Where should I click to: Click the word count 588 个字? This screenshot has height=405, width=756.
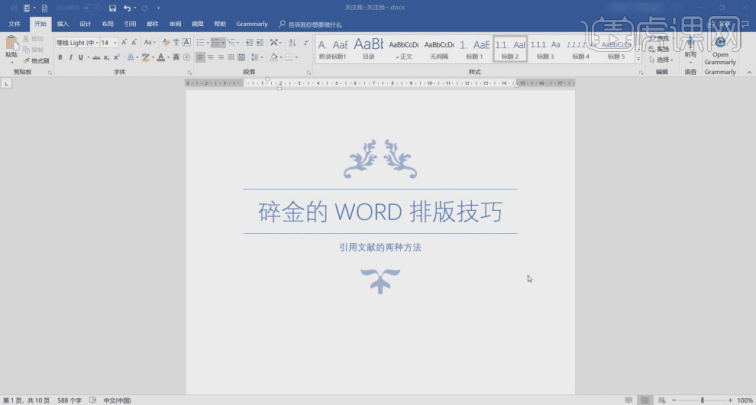pyautogui.click(x=69, y=400)
